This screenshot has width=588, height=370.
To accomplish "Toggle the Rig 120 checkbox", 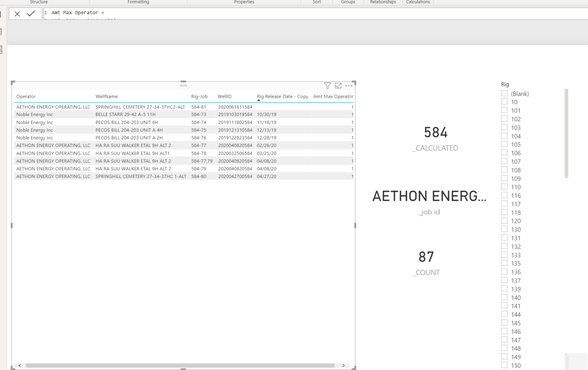I will (x=504, y=221).
